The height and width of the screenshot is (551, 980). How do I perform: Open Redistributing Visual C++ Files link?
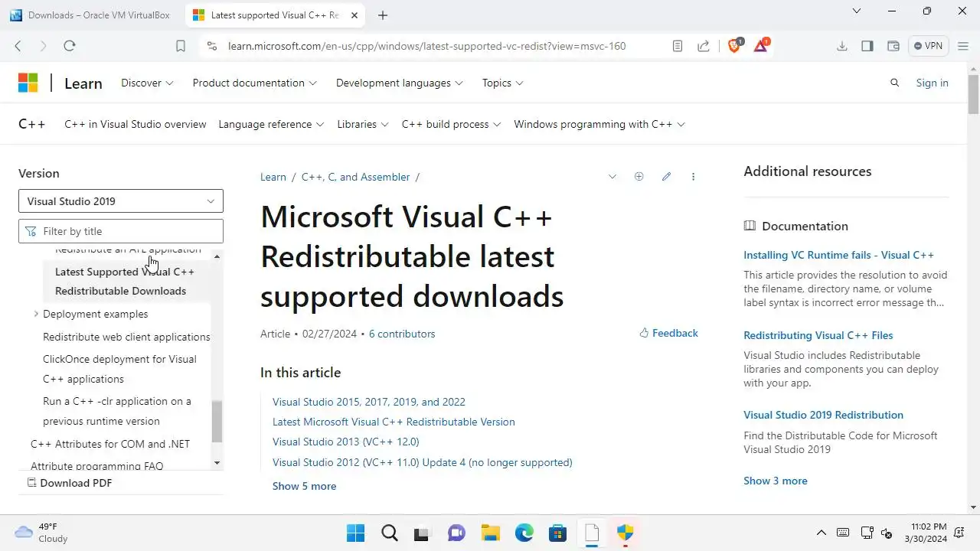tap(818, 335)
